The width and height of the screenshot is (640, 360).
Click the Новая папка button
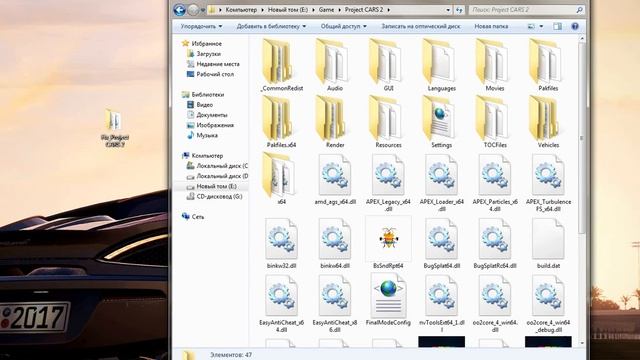coord(491,26)
